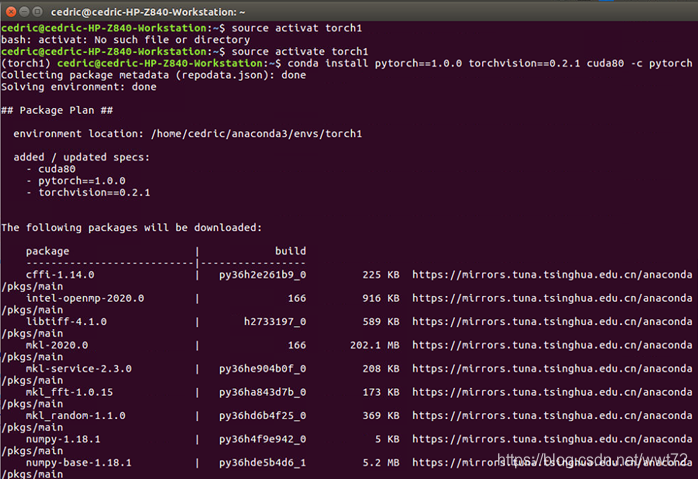The height and width of the screenshot is (479, 698).
Task: Click the '173 KB' size value
Action: 381,392
